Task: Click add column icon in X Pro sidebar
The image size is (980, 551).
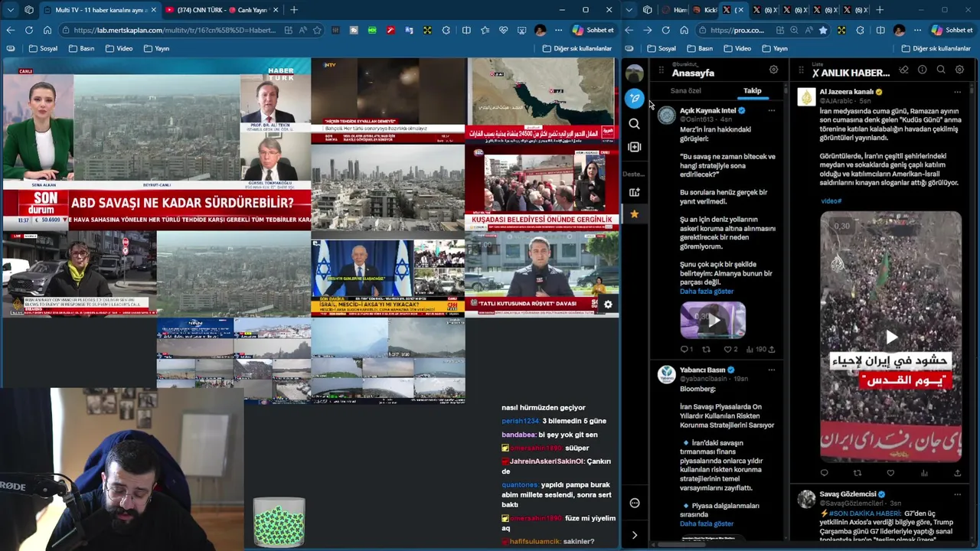Action: tap(634, 147)
